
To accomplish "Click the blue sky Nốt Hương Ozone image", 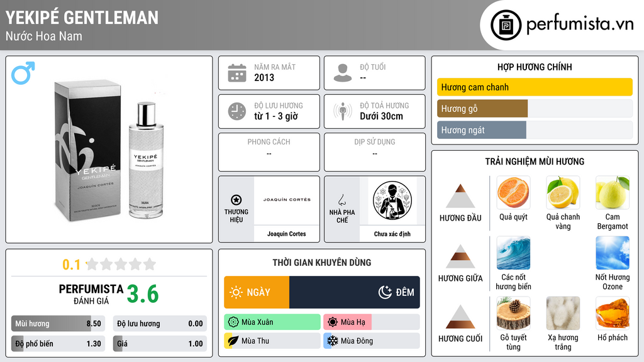I will coord(613,253).
